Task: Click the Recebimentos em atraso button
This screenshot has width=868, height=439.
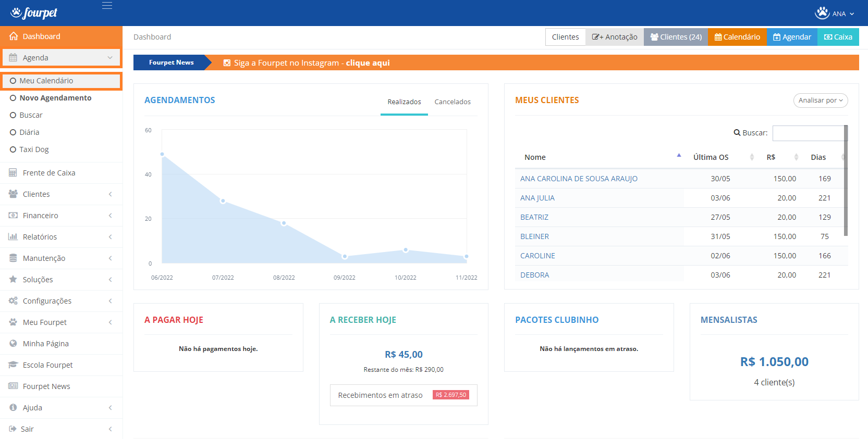Action: pos(404,395)
